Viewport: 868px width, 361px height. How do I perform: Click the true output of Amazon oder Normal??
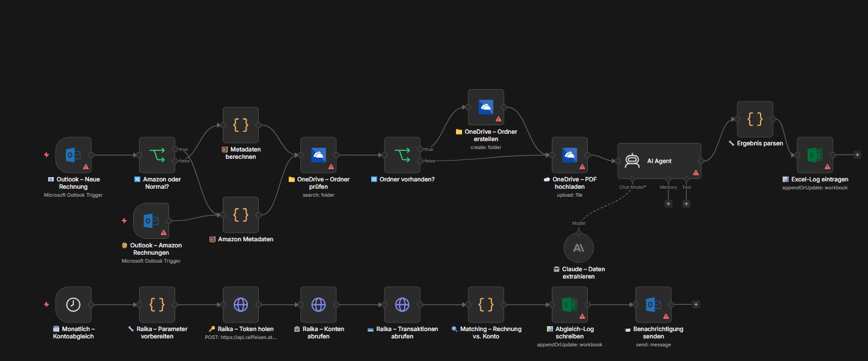[x=175, y=149]
